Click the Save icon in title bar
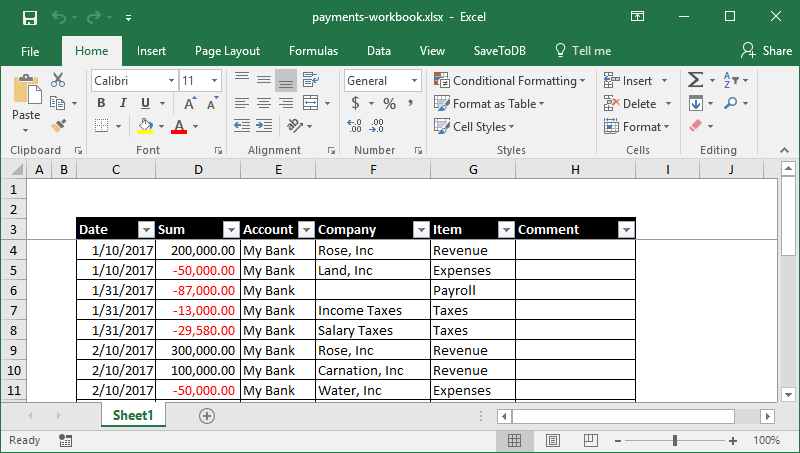The height and width of the screenshot is (453, 800). pyautogui.click(x=30, y=17)
